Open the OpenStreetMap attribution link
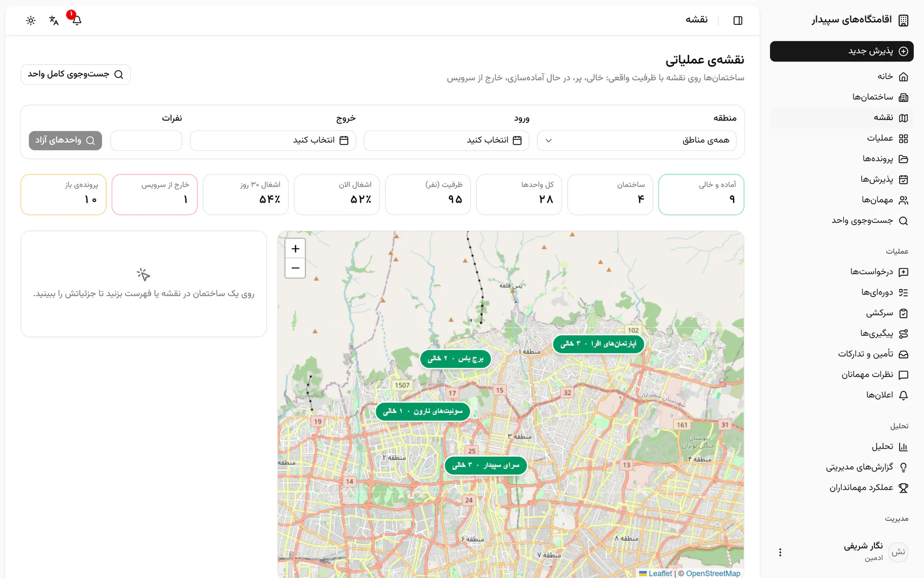 pos(713,573)
